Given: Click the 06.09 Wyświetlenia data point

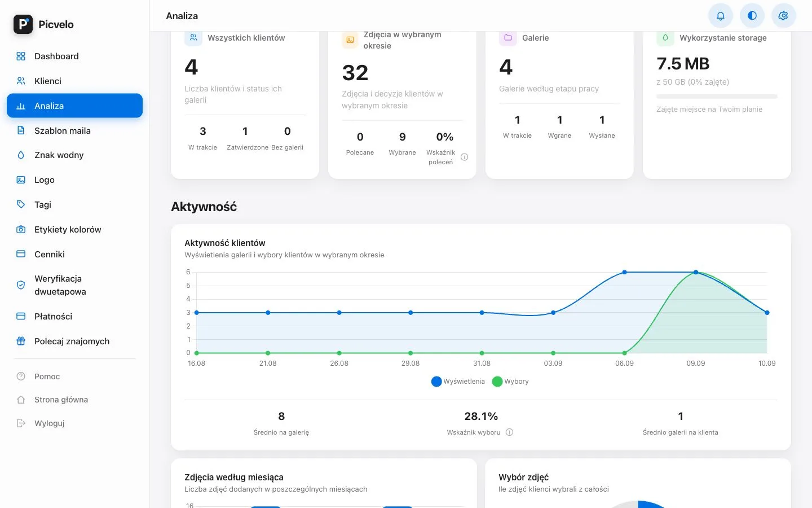Looking at the screenshot, I should 624,272.
